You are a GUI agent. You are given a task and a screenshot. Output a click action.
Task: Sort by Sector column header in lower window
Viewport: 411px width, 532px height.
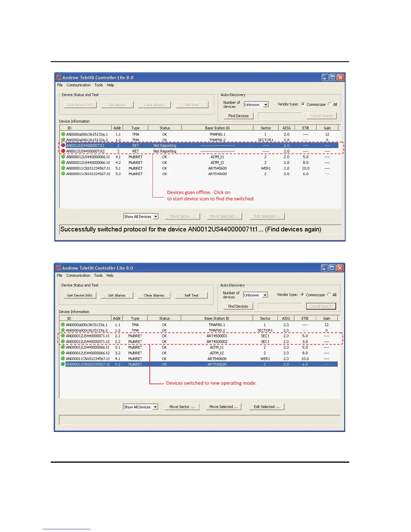(x=265, y=318)
